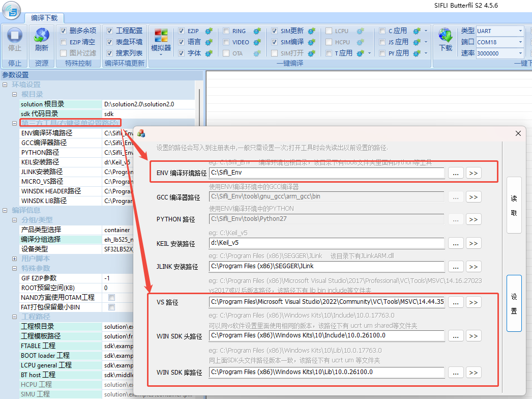Click the 刷新 (Refresh) resource icon
This screenshot has height=399, width=532.
tap(42, 40)
